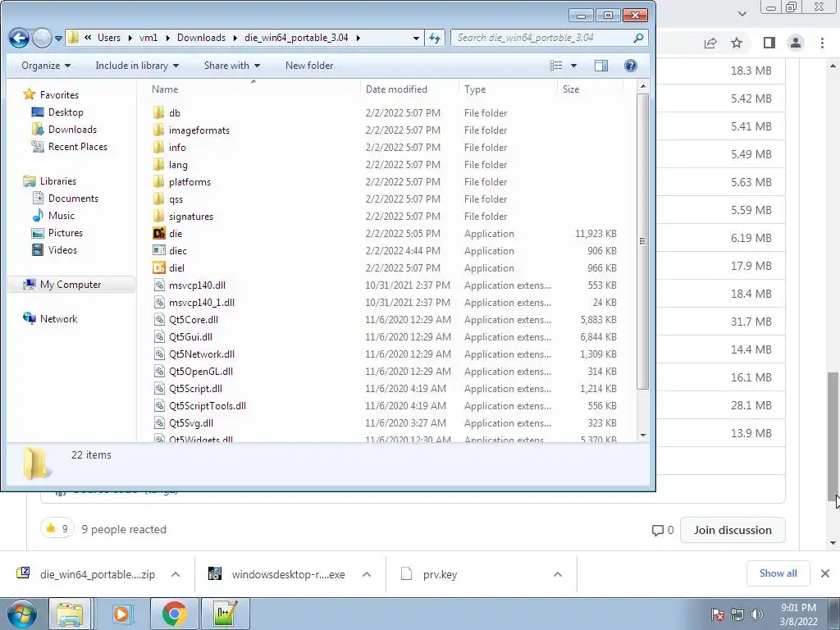Open the view options dropdown arrow
Screen dimensions: 840x630
point(573,66)
